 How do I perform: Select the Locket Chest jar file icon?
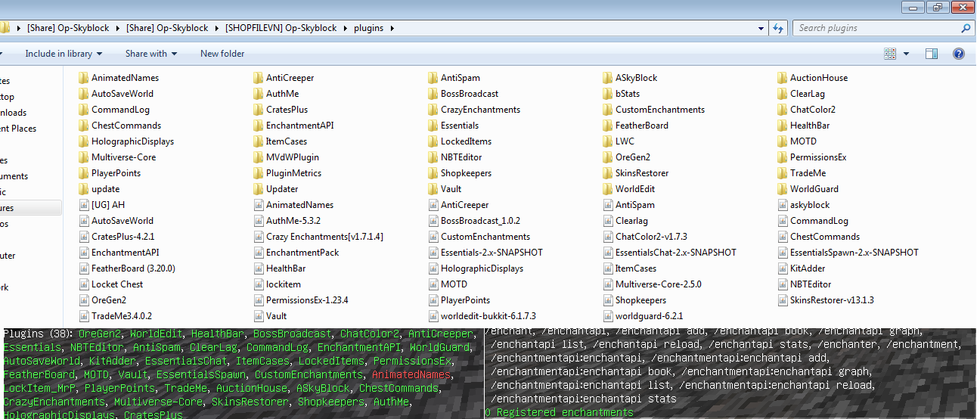tap(83, 284)
